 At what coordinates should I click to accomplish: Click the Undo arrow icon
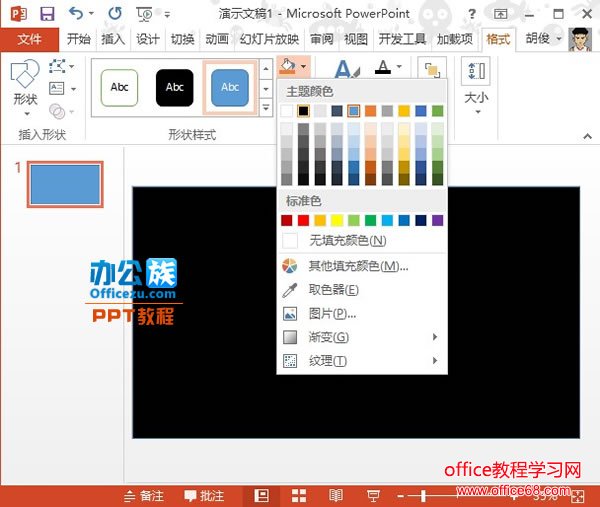[76, 14]
